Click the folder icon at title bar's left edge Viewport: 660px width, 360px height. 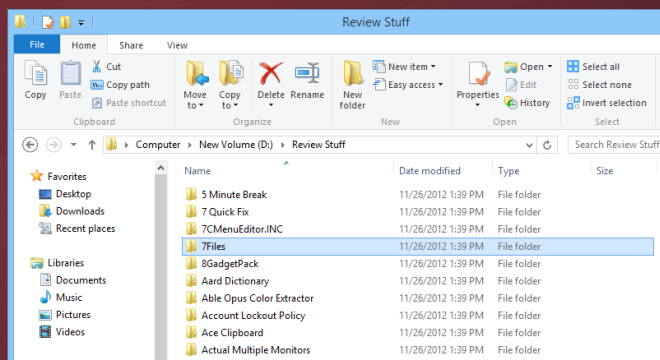pos(20,21)
